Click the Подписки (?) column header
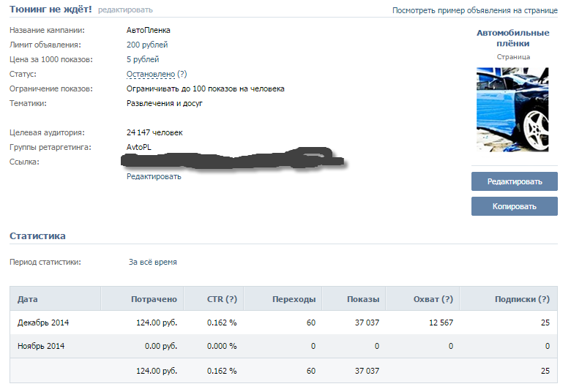The width and height of the screenshot is (571, 392). [522, 299]
